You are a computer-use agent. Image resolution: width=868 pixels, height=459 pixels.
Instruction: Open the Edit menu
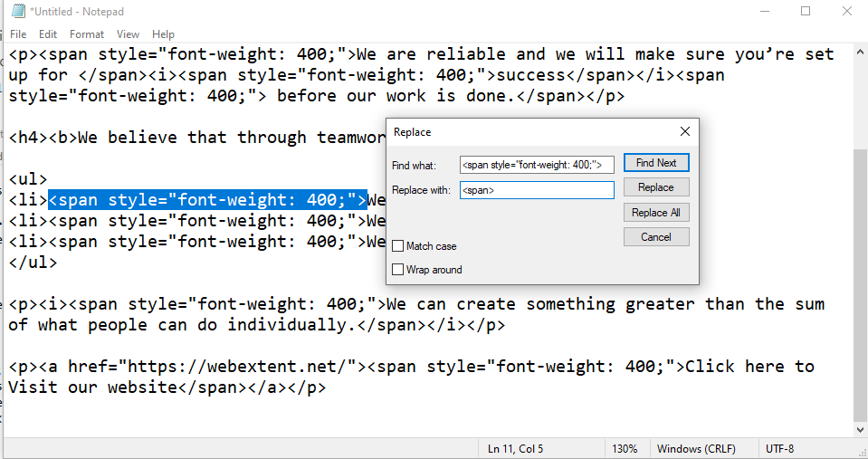click(48, 34)
